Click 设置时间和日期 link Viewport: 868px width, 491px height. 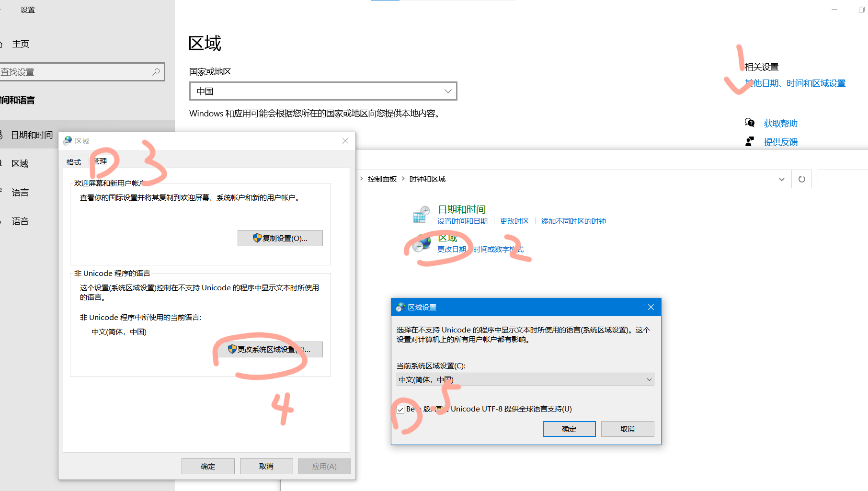(x=462, y=221)
